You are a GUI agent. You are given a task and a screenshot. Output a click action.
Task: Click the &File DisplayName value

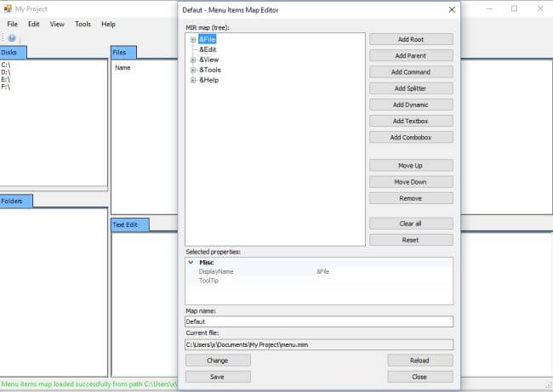click(322, 271)
